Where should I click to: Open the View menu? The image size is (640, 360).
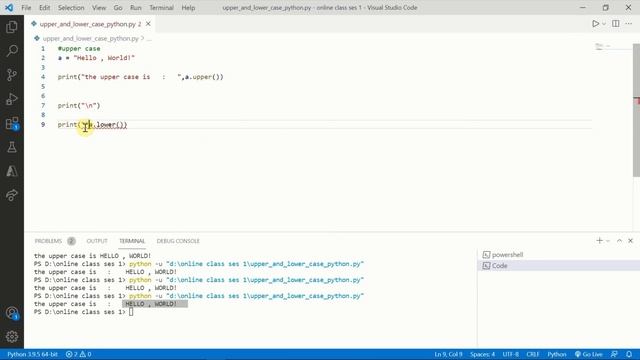tap(99, 8)
